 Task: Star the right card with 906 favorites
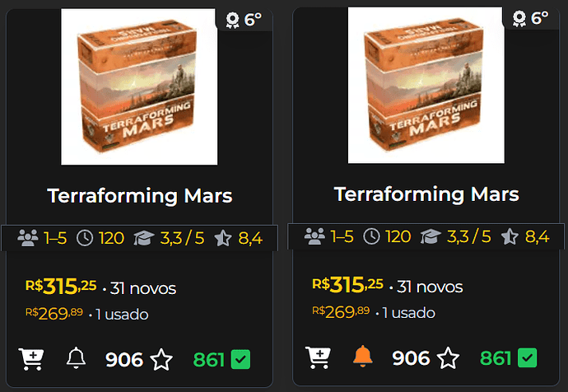click(448, 358)
